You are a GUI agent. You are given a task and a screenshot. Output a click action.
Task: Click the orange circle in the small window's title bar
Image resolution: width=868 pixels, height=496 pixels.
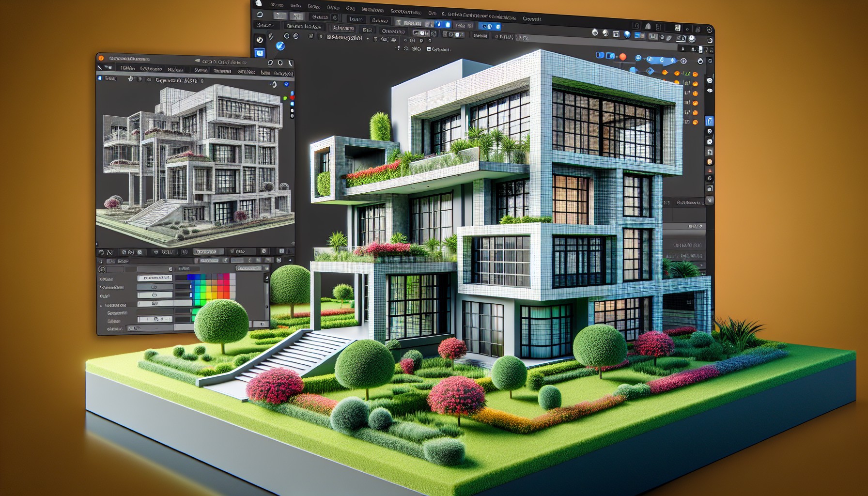101,58
